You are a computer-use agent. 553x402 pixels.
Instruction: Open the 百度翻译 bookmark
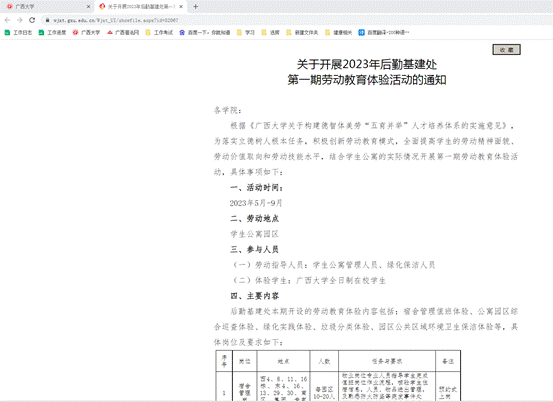tap(384, 32)
